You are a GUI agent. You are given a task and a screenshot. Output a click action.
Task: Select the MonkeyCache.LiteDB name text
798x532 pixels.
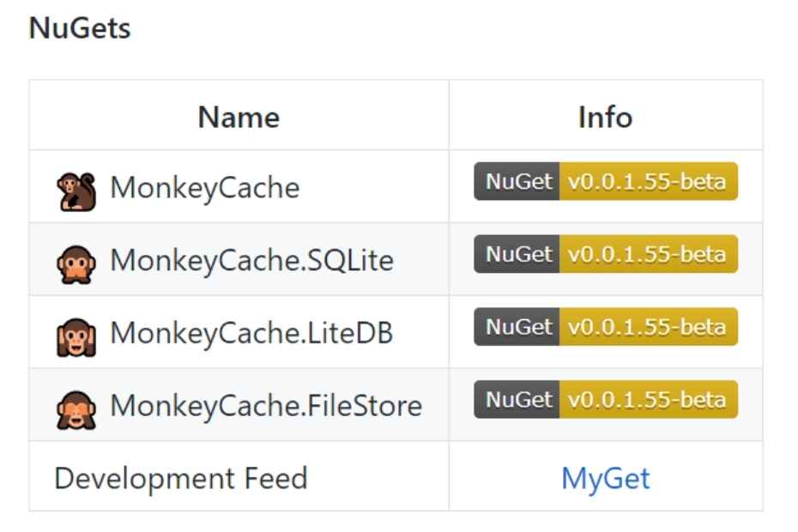pyautogui.click(x=251, y=332)
